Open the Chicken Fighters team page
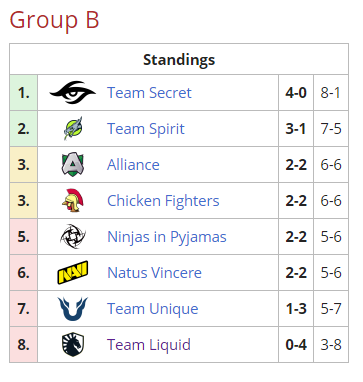This screenshot has width=363, height=382. [163, 201]
